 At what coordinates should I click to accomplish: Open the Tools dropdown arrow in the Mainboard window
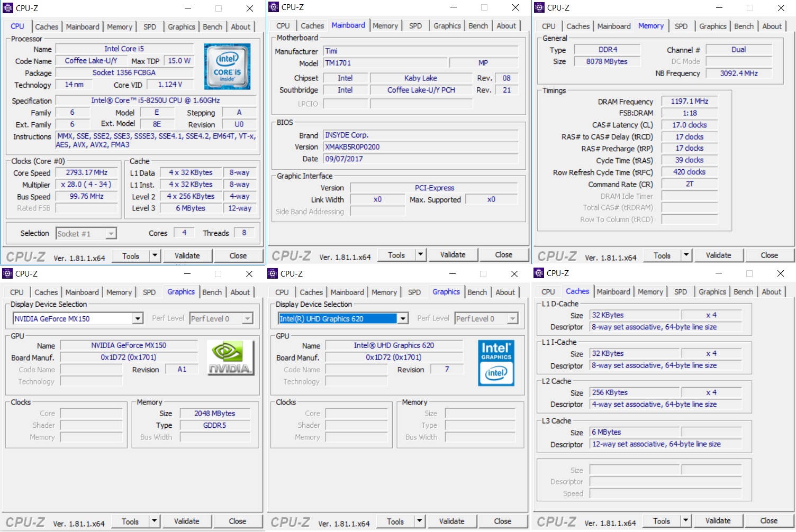[420, 255]
